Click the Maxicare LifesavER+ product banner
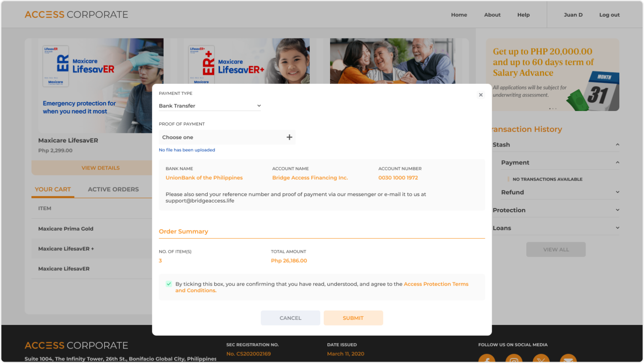The width and height of the screenshot is (644, 363). click(247, 61)
